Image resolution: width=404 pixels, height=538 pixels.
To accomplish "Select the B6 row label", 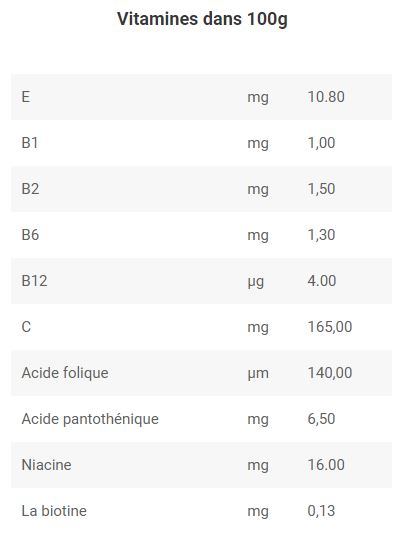I will point(30,235).
